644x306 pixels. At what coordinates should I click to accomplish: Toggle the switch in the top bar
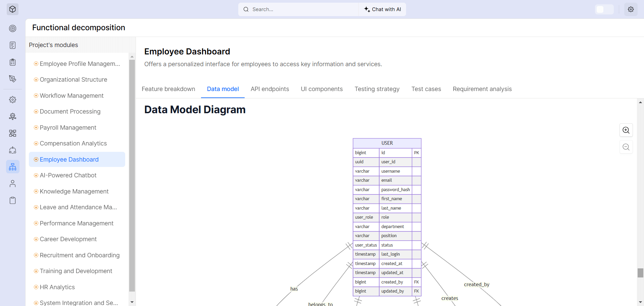click(604, 9)
